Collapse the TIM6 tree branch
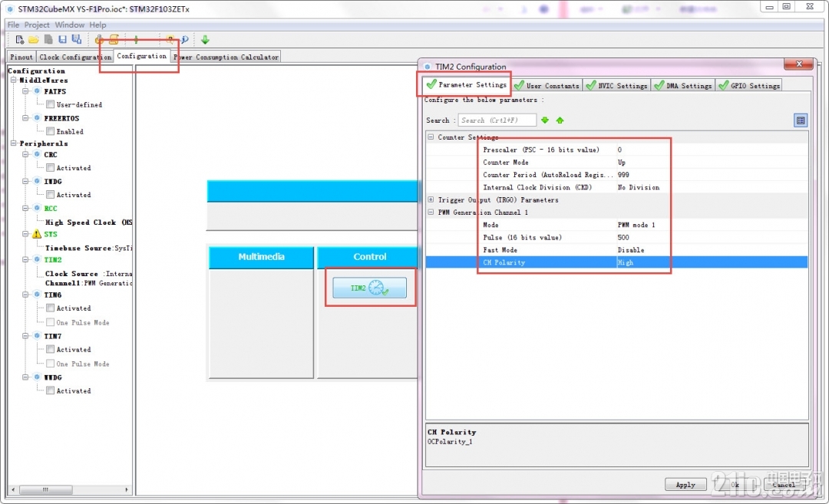 pos(25,295)
